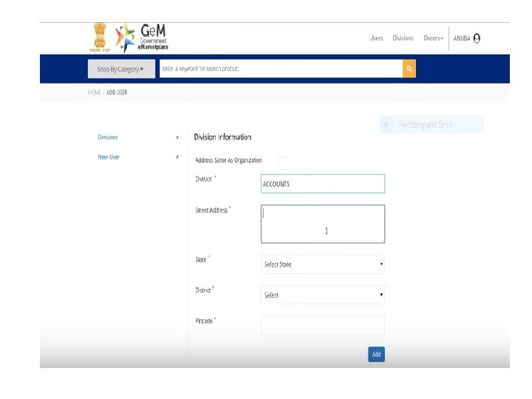This screenshot has width=532, height=399.
Task: Expand the New User sidebar arrow
Action: (x=177, y=157)
